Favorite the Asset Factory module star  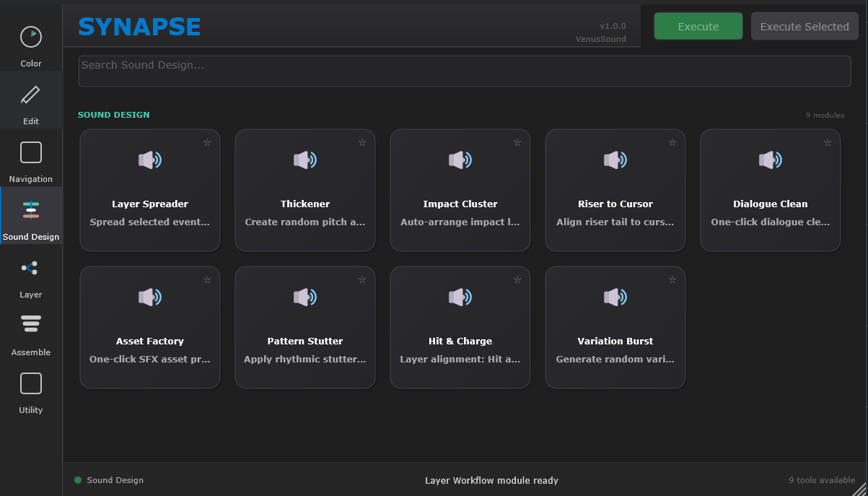(x=207, y=279)
